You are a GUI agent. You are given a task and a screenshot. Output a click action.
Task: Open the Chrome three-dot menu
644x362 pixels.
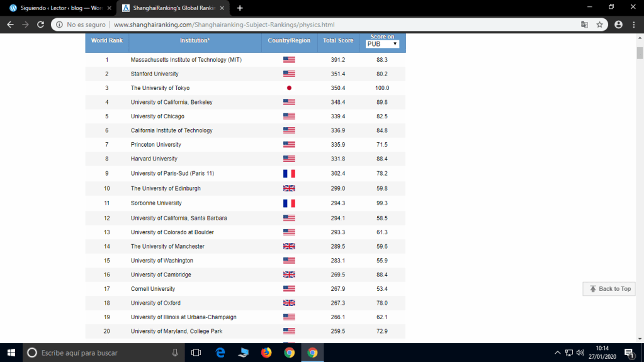[634, 25]
